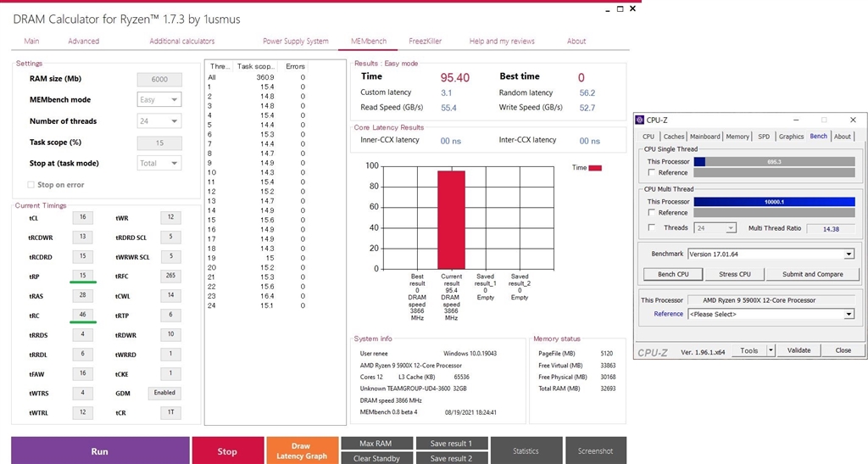
Task: Click the tRFC timing value 265
Action: (x=170, y=276)
